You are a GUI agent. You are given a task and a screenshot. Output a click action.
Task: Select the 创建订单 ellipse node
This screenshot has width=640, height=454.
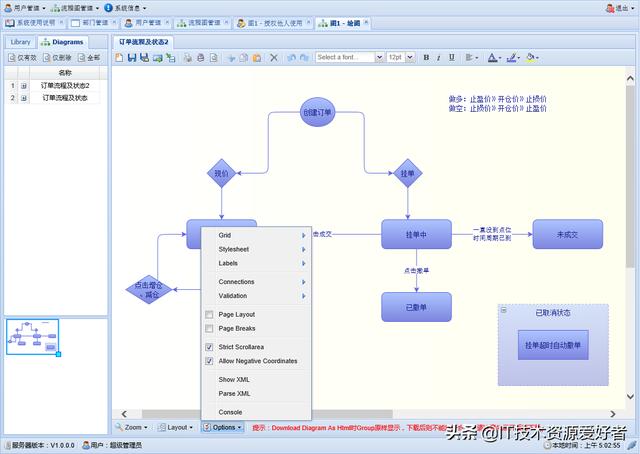point(318,112)
